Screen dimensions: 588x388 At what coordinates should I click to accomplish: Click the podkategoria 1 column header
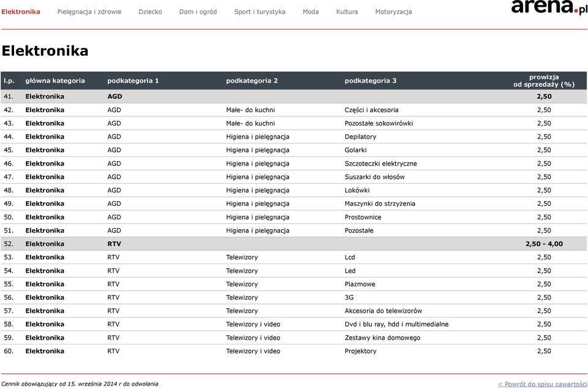[133, 81]
